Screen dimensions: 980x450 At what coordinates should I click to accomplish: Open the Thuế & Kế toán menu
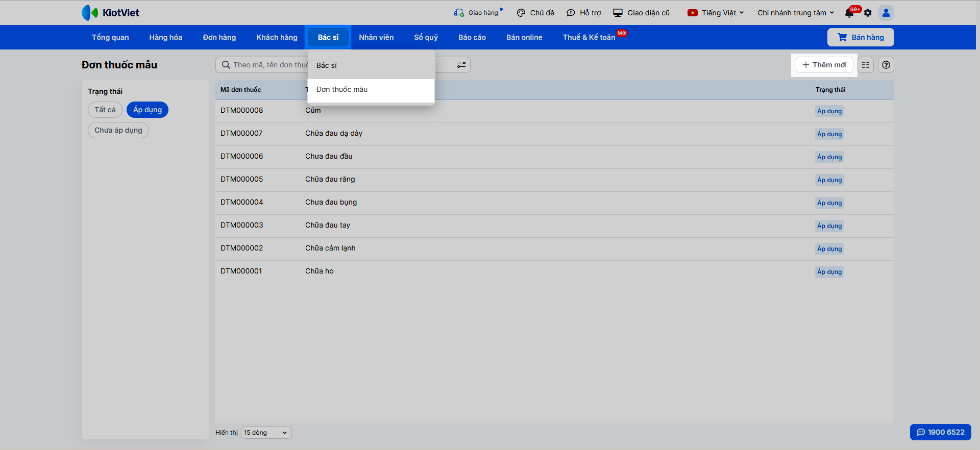(590, 37)
